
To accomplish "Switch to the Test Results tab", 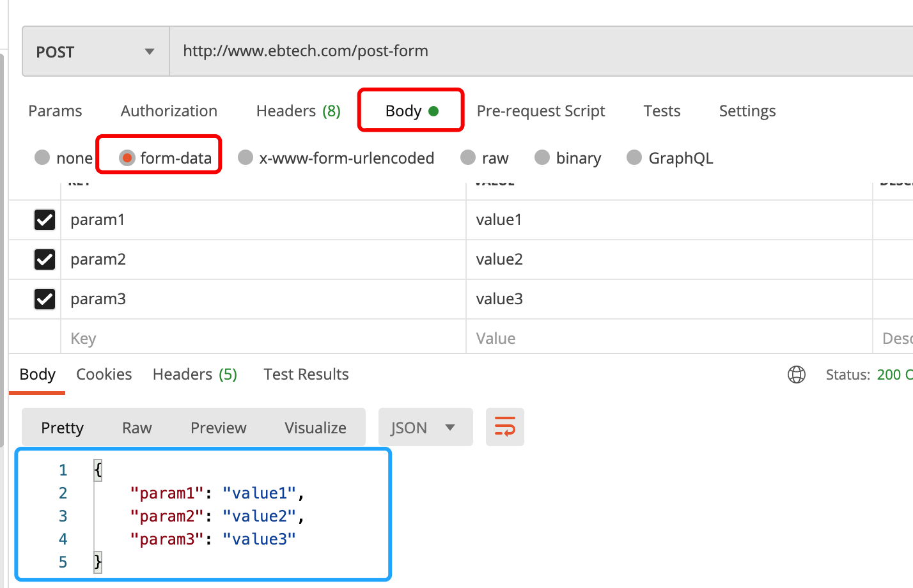I will 306,375.
